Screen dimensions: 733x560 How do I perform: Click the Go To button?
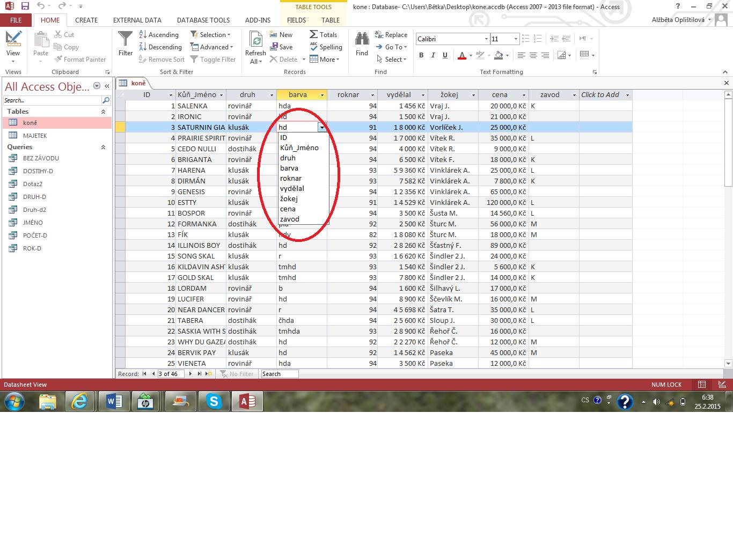pos(391,47)
